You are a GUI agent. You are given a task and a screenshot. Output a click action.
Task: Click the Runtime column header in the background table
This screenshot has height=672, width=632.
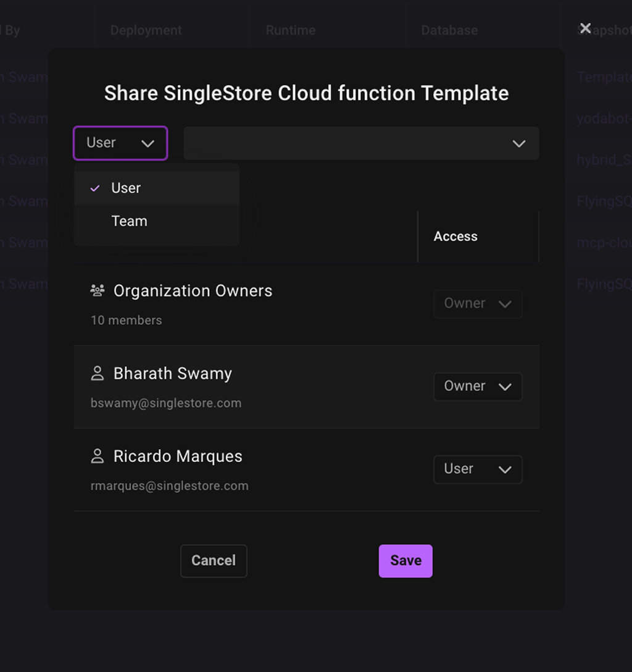pos(291,30)
